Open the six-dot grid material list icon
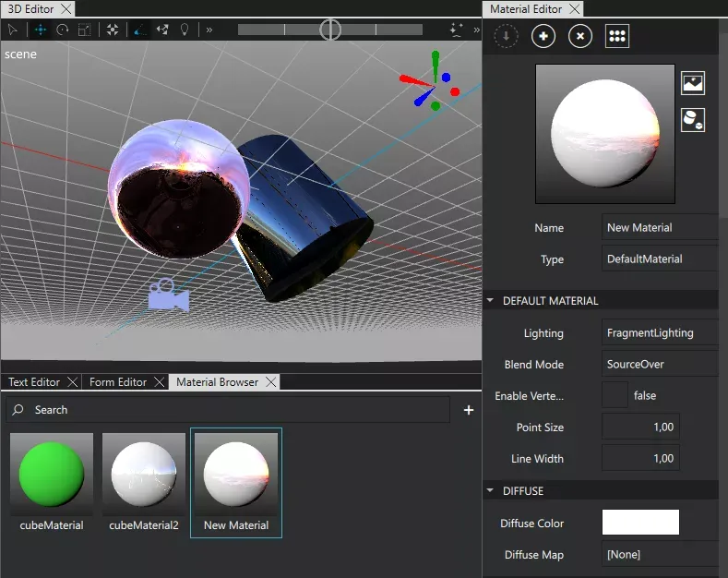The image size is (728, 578). pos(617,37)
